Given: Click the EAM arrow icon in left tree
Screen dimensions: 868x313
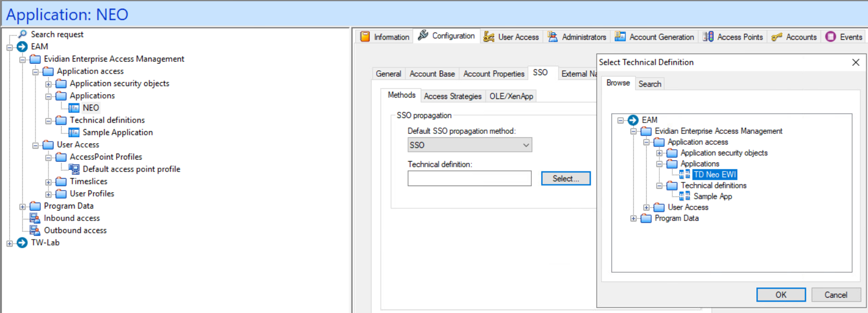Looking at the screenshot, I should coord(22,47).
